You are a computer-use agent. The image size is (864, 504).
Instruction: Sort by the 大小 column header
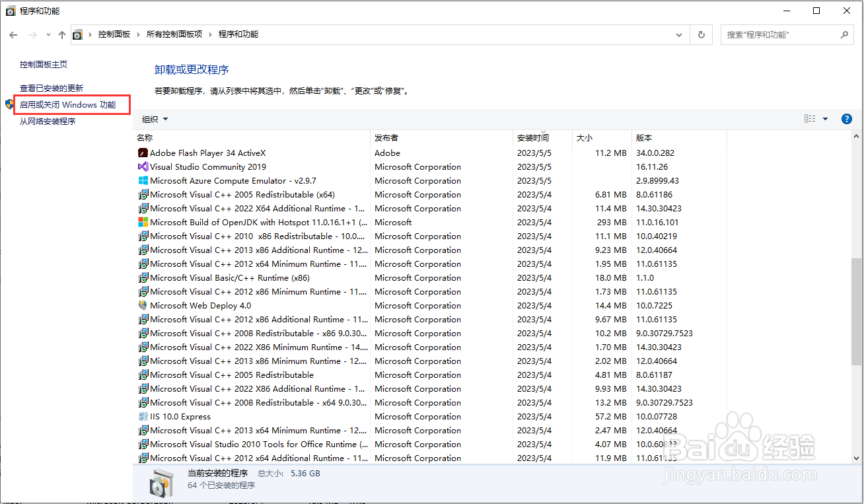pos(602,138)
